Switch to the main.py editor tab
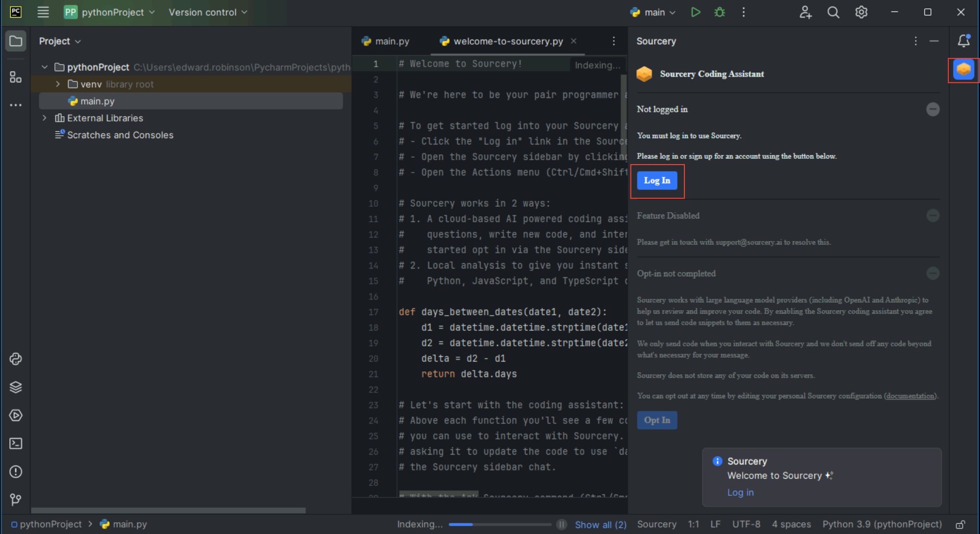 pyautogui.click(x=385, y=41)
